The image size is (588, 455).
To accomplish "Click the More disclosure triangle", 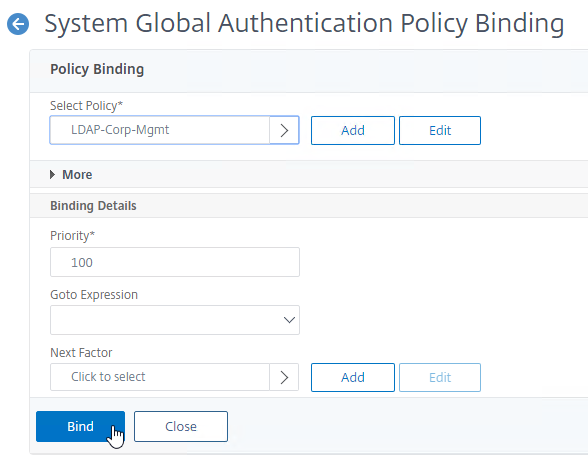I will tap(52, 174).
